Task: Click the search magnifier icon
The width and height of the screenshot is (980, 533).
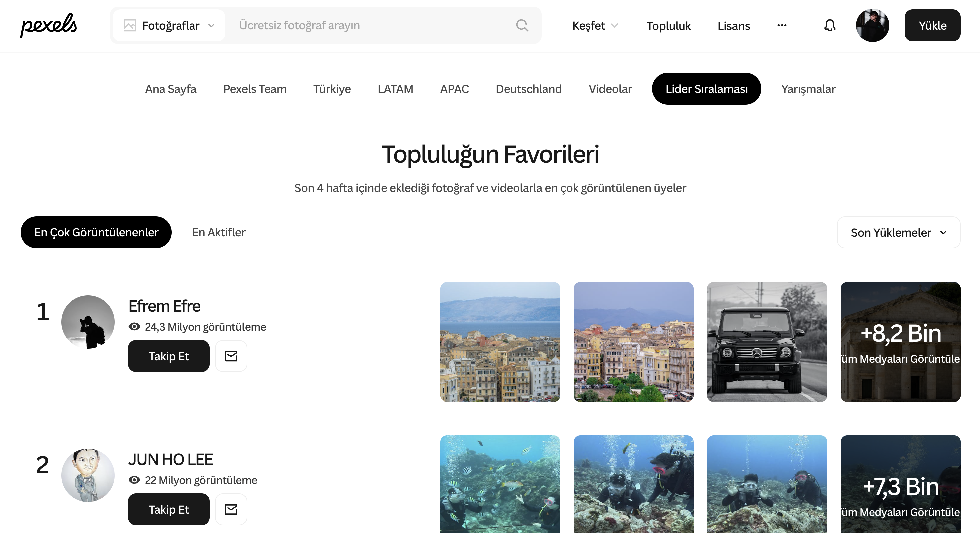Action: [522, 25]
